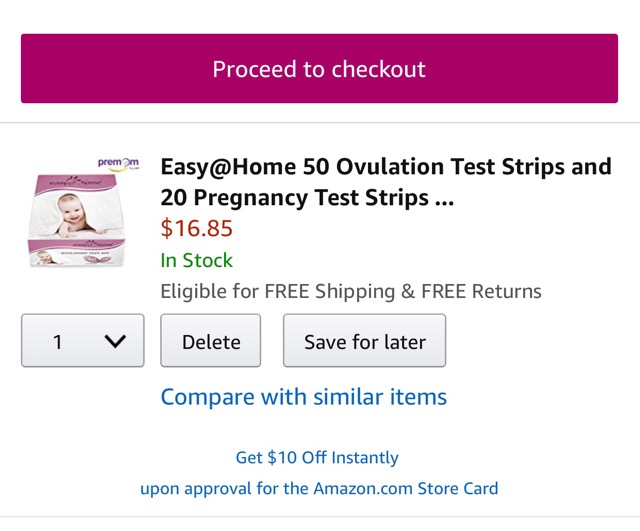Click the quantity value 1
640x531 pixels.
click(x=58, y=342)
